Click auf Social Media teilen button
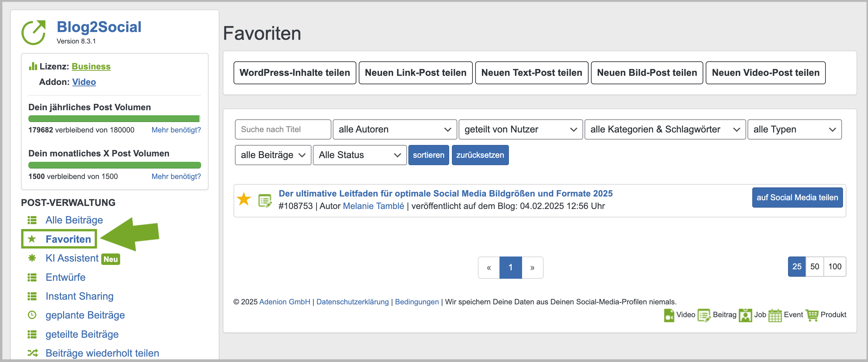868x362 pixels. [x=797, y=198]
